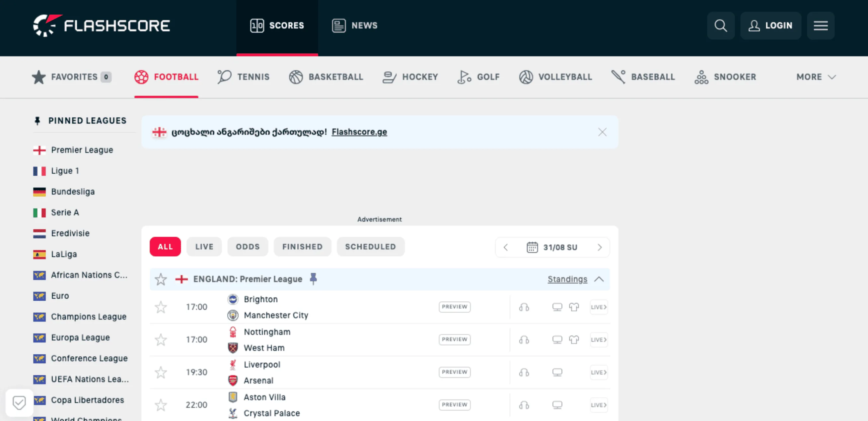Favorite the Premier League with star
868x421 pixels.
(161, 279)
